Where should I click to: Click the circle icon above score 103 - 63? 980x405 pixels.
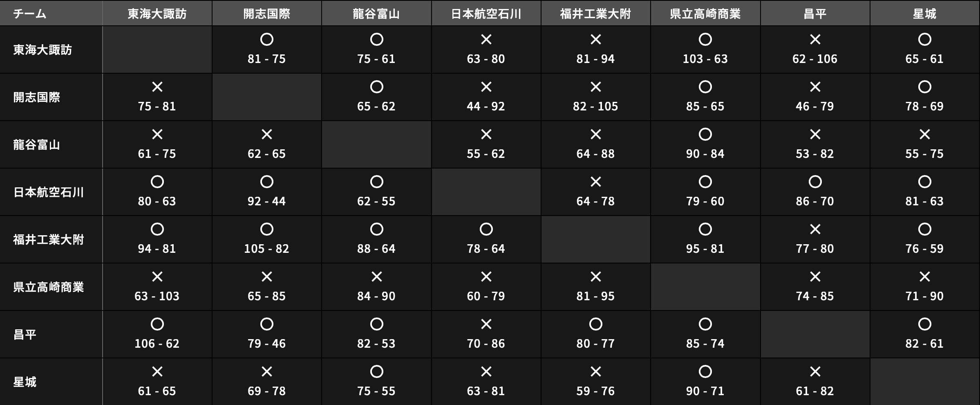705,39
